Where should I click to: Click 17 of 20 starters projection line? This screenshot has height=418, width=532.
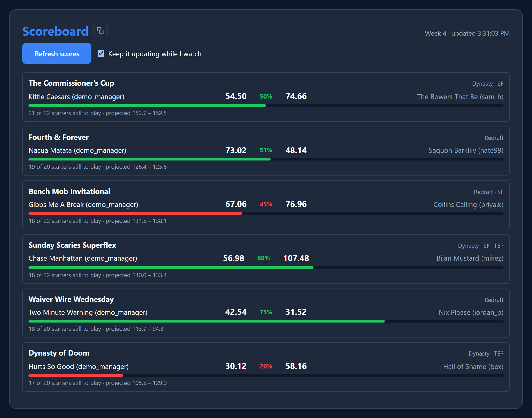98,383
